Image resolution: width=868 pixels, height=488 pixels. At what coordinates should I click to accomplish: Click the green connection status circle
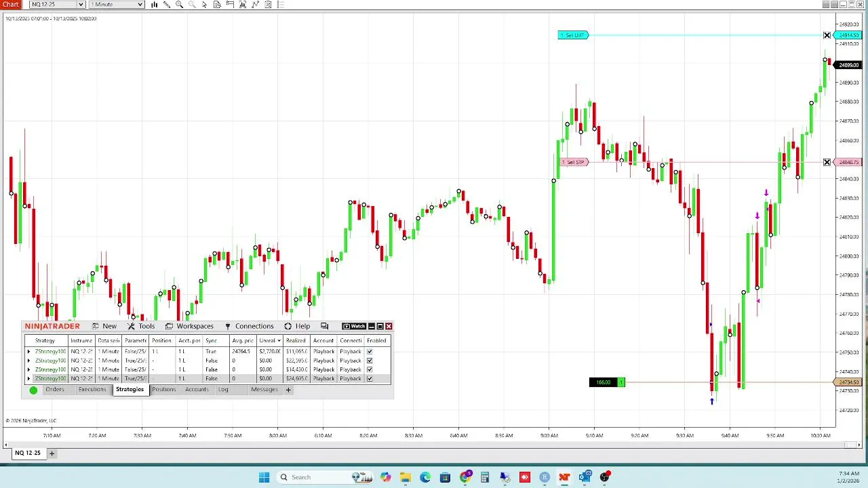pyautogui.click(x=33, y=390)
